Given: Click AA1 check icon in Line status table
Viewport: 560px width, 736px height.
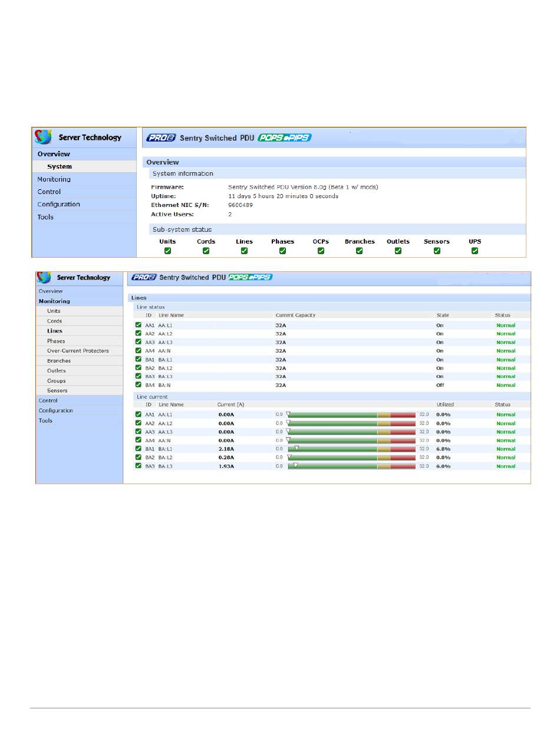Looking at the screenshot, I should 139,325.
